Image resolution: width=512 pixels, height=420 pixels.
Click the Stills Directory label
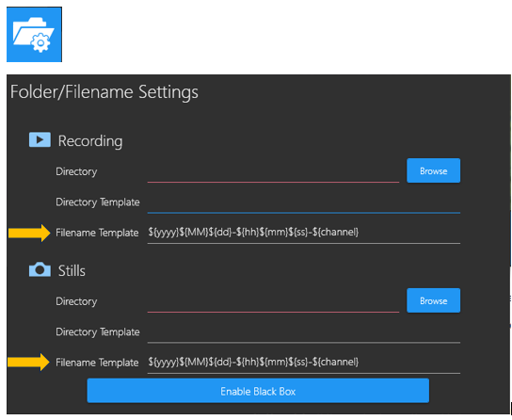click(76, 301)
